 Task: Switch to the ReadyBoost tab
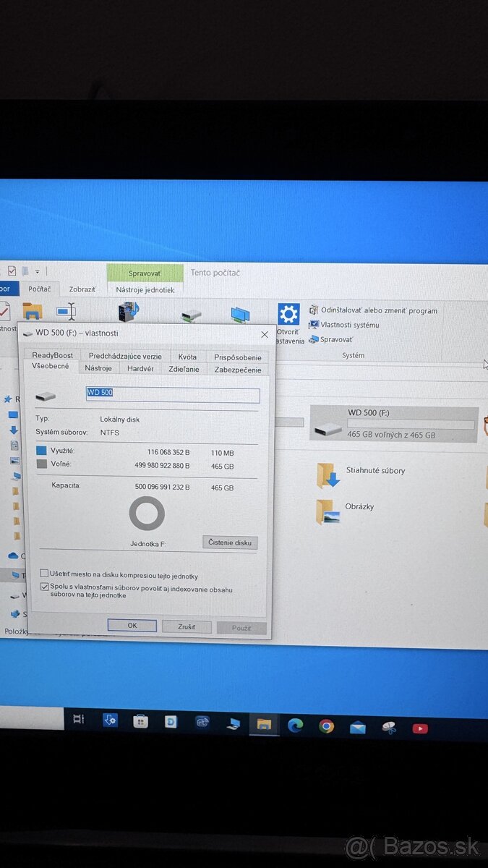tap(53, 355)
